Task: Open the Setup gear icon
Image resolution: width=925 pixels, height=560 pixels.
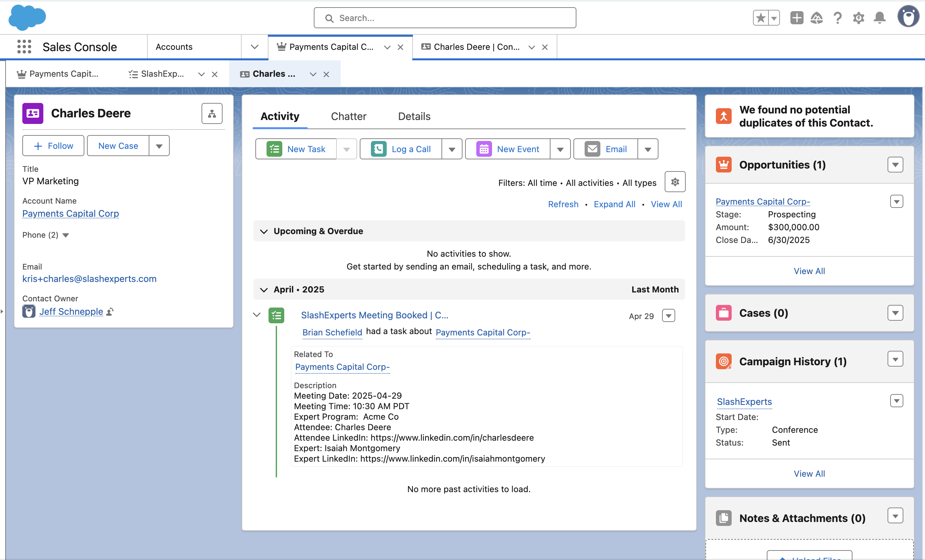Action: [x=858, y=18]
